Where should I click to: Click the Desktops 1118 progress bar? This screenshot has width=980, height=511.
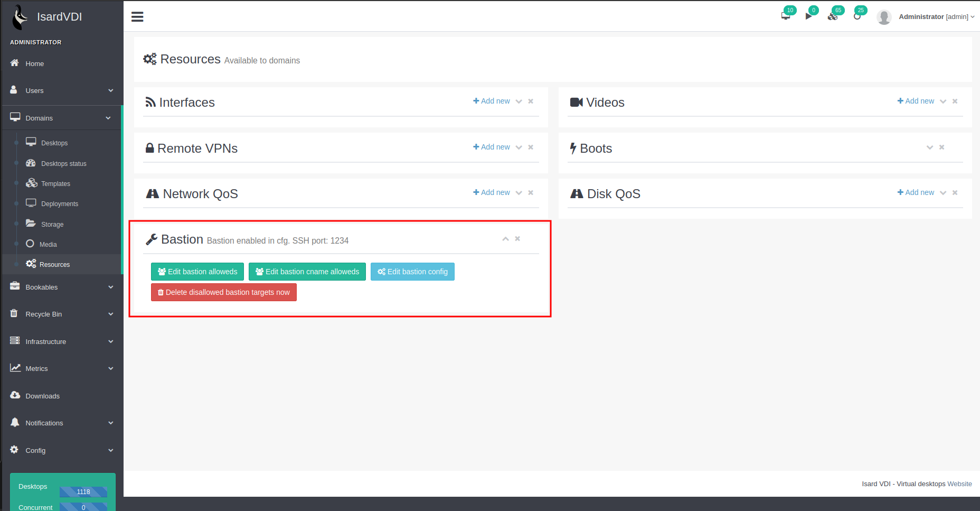[x=83, y=492]
